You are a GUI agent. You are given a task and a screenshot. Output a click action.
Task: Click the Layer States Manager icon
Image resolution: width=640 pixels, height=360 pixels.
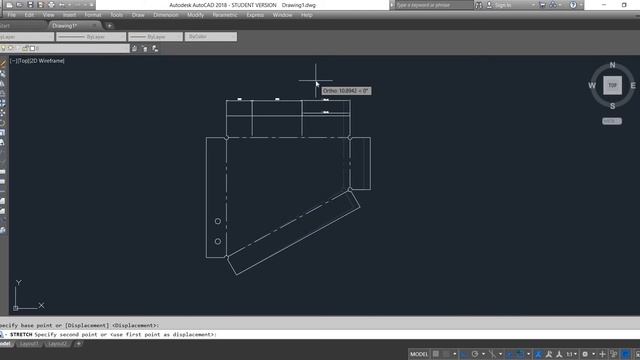155,49
